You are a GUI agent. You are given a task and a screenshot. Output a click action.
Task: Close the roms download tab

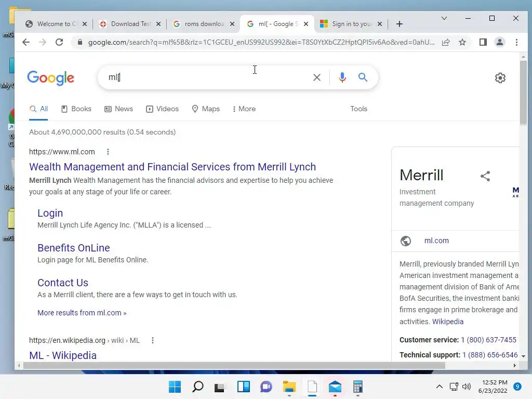pyautogui.click(x=232, y=24)
